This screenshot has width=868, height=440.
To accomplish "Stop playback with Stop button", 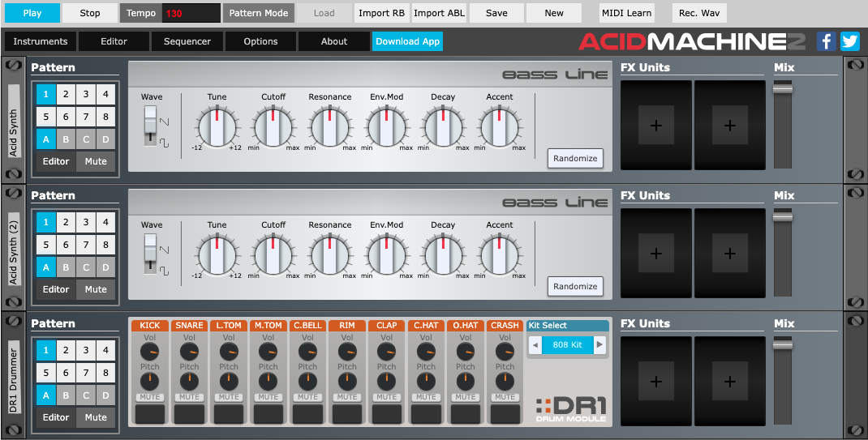I will [x=90, y=13].
